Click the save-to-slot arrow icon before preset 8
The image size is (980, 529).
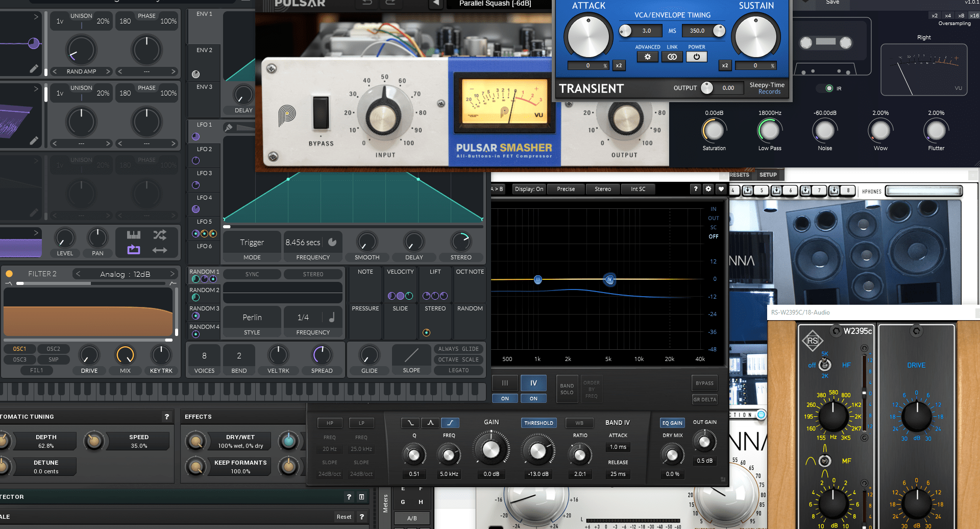[x=834, y=190]
